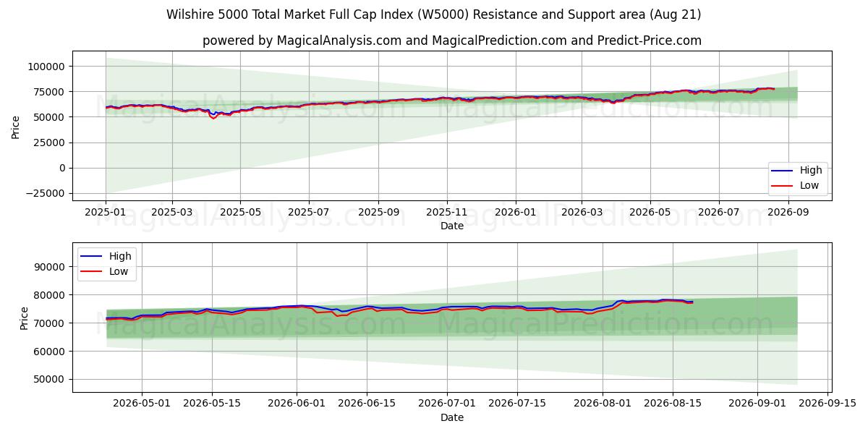Click the 2026-08-15 date tick label
Image resolution: width=868 pixels, height=434 pixels.
(673, 404)
